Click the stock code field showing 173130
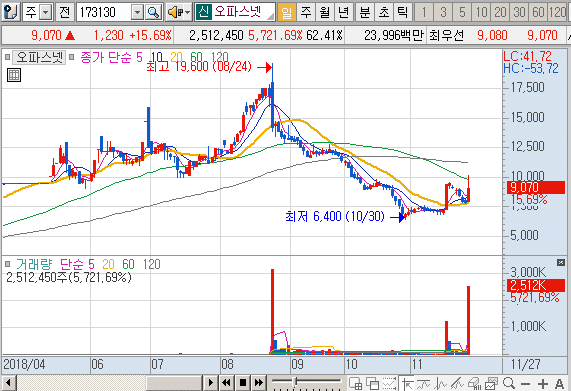Image resolution: width=571 pixels, height=391 pixels. [x=104, y=12]
